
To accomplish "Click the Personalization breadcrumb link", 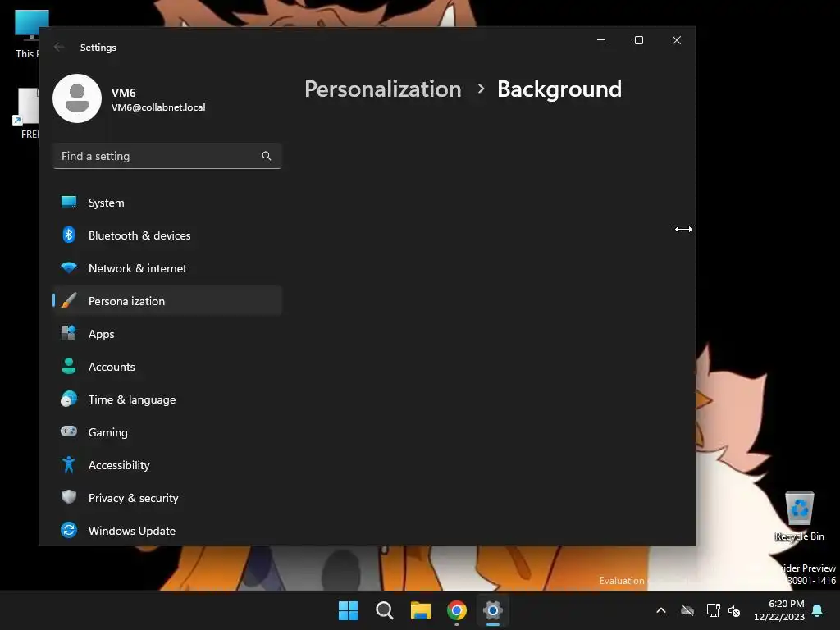I will point(383,89).
